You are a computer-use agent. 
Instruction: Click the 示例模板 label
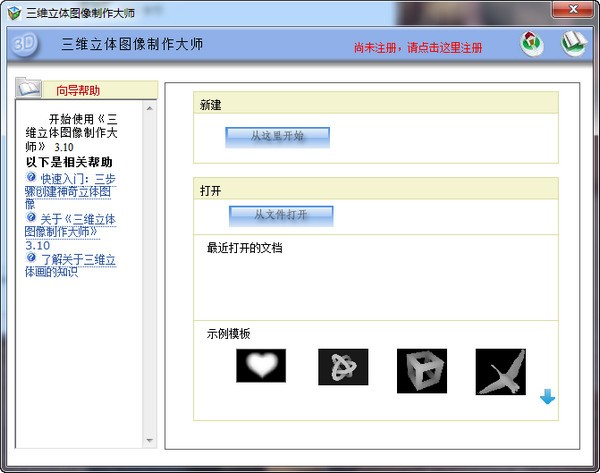pyautogui.click(x=228, y=334)
